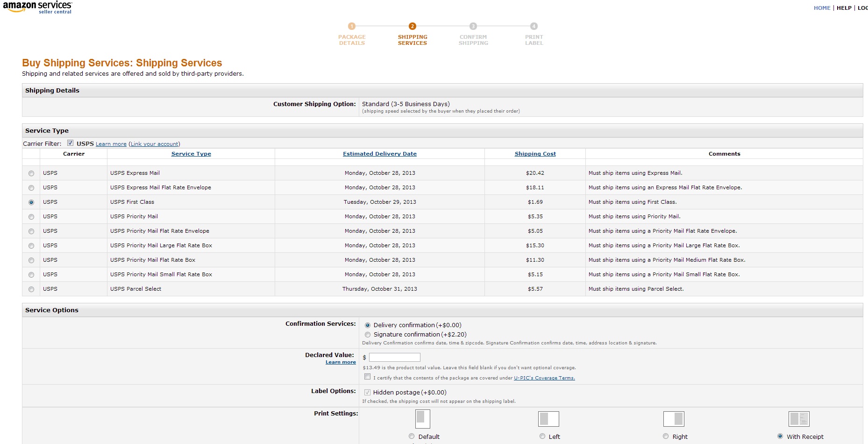
Task: Select USPS Express Mail radio button
Action: (x=31, y=173)
